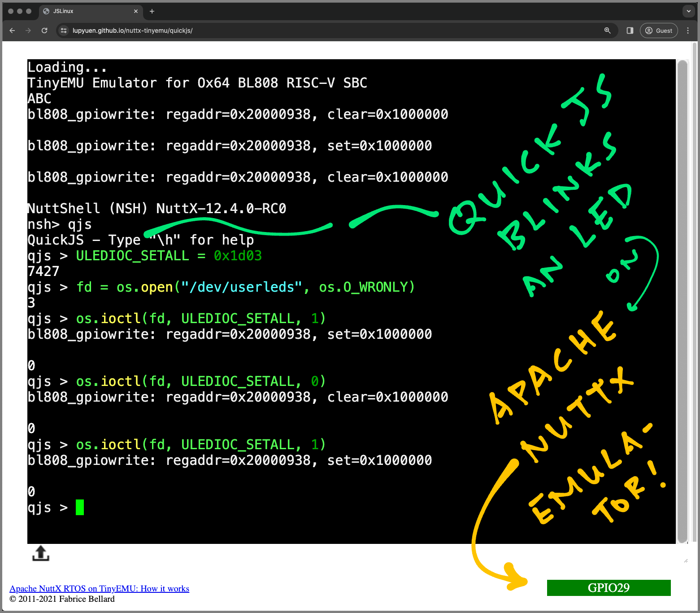The width and height of the screenshot is (700, 613).
Task: Click the blinking green terminal cursor
Action: [x=80, y=508]
